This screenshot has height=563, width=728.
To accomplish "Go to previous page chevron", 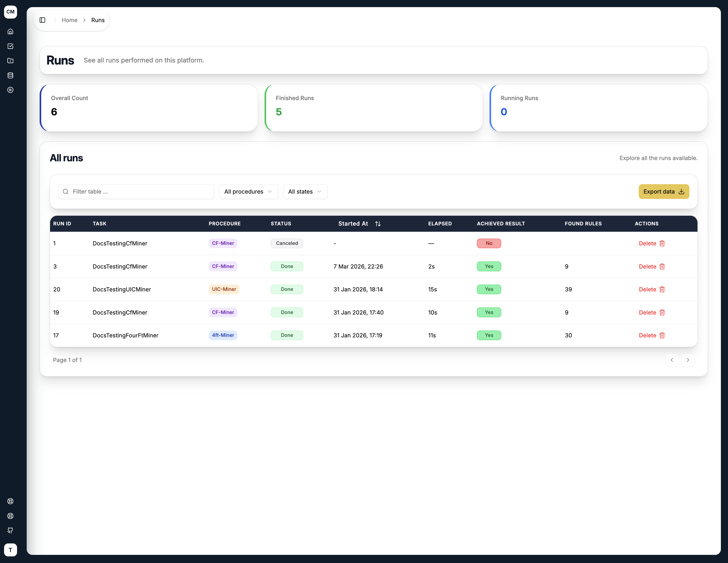I will coord(672,360).
